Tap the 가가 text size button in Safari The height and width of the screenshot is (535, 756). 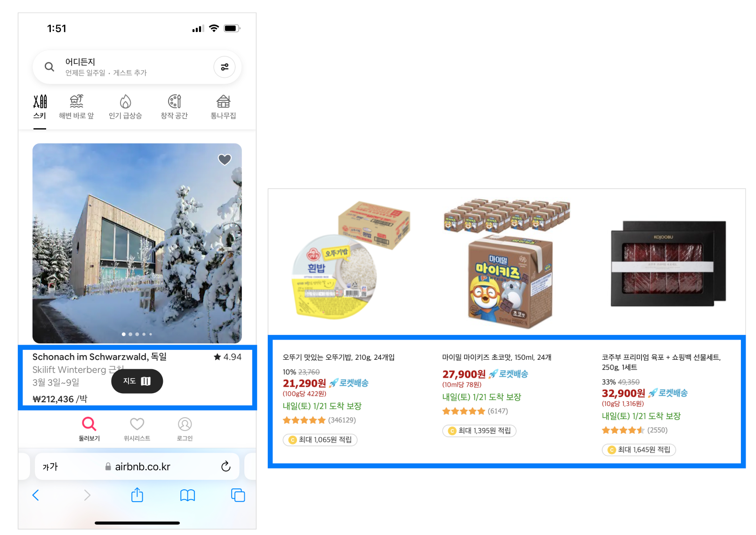click(x=50, y=467)
